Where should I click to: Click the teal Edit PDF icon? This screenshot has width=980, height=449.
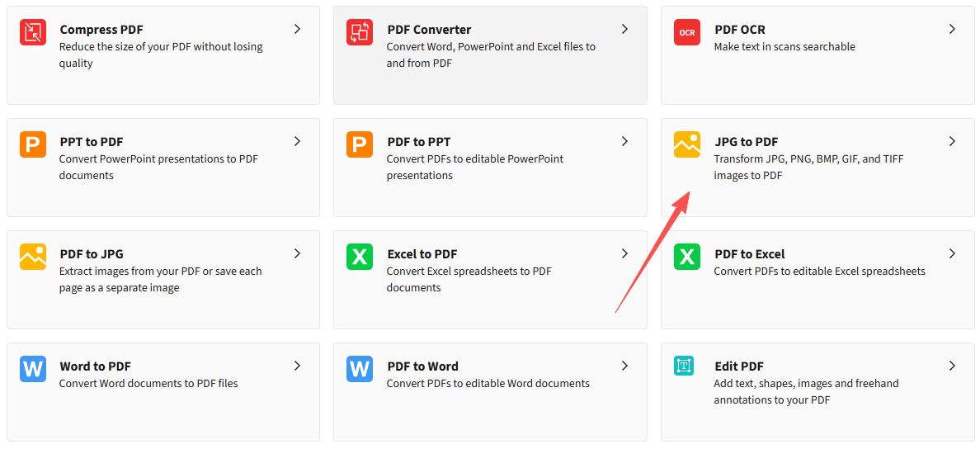[x=684, y=366]
